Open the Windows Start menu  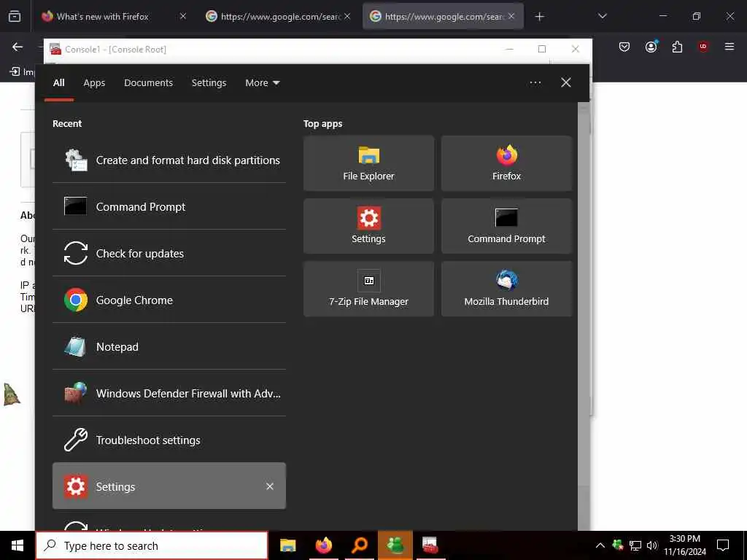coord(18,545)
